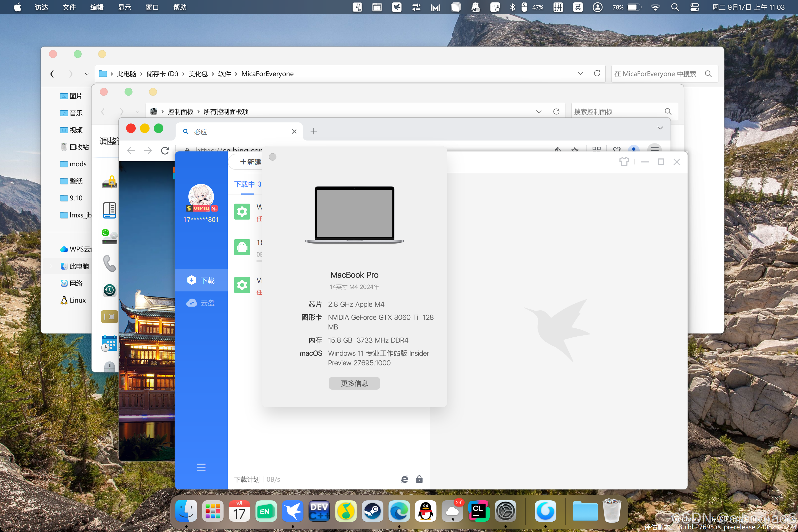Close the 必应 browser tab
The width and height of the screenshot is (798, 532).
point(294,131)
